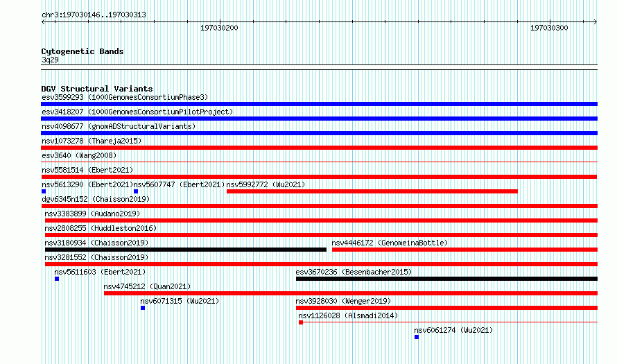
Task: Open the nsv3928030 Wenger2019 red bar
Action: (446, 308)
